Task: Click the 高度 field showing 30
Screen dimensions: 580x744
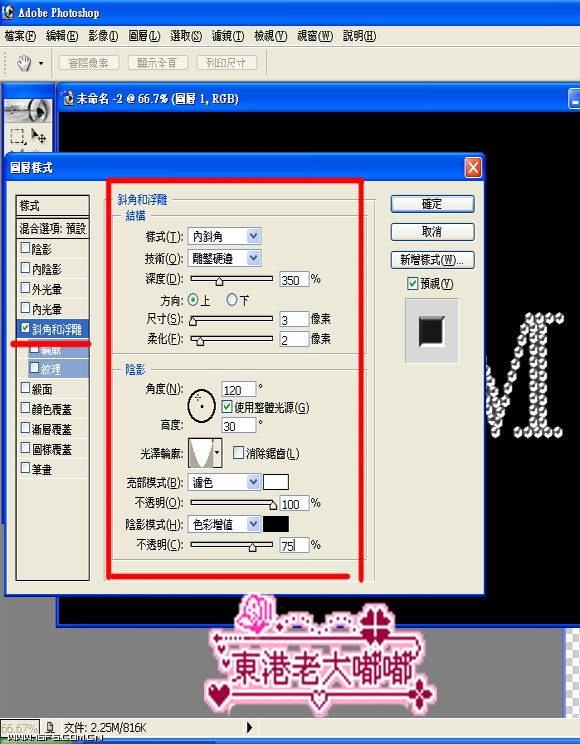Action: [x=239, y=425]
